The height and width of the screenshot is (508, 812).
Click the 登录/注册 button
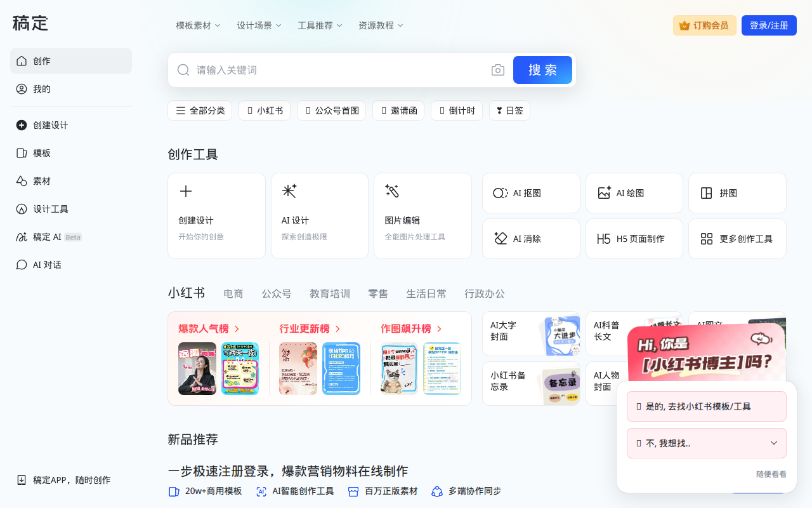pyautogui.click(x=769, y=25)
